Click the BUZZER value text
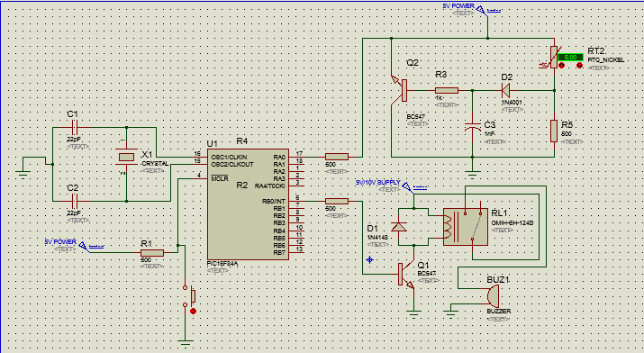The width and height of the screenshot is (644, 353). (x=499, y=312)
